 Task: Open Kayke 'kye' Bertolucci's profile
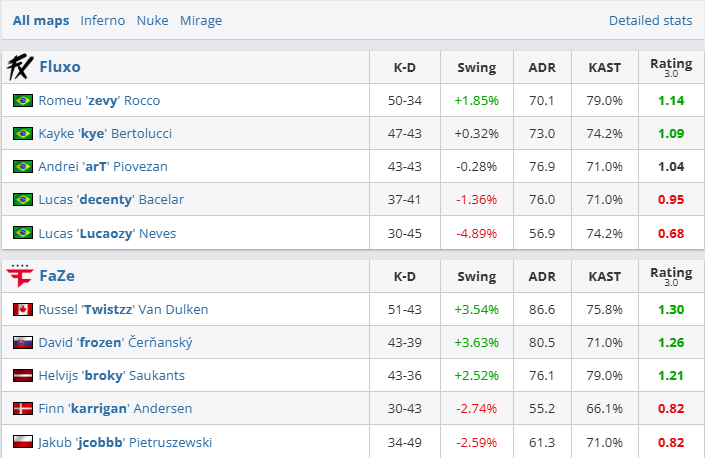point(112,133)
